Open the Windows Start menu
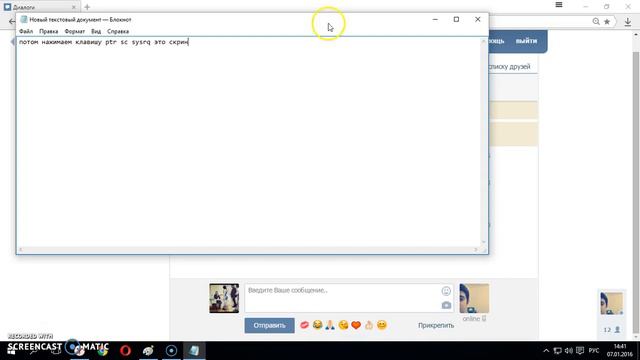The width and height of the screenshot is (640, 360). pos(11,351)
